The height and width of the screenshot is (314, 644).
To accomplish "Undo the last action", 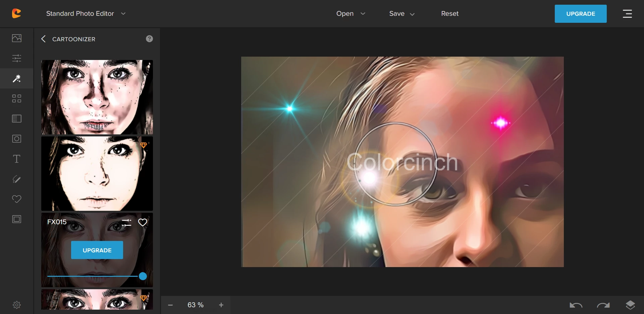I will pos(576,305).
